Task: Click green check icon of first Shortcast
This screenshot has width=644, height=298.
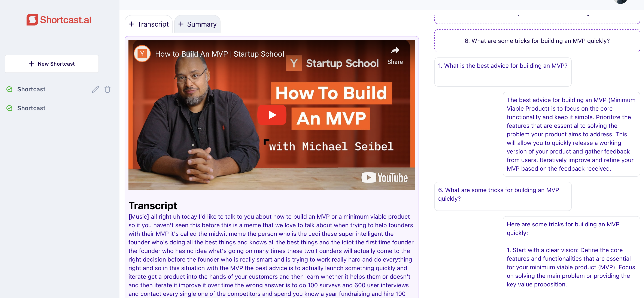Action: point(9,89)
